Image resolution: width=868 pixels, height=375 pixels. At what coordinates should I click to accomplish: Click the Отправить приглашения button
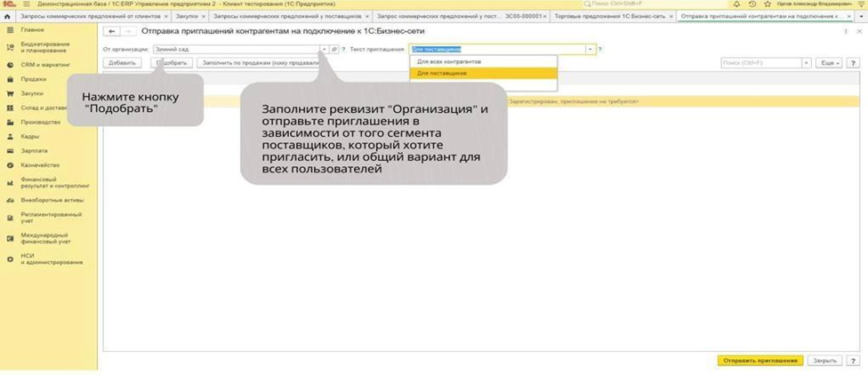pyautogui.click(x=760, y=361)
